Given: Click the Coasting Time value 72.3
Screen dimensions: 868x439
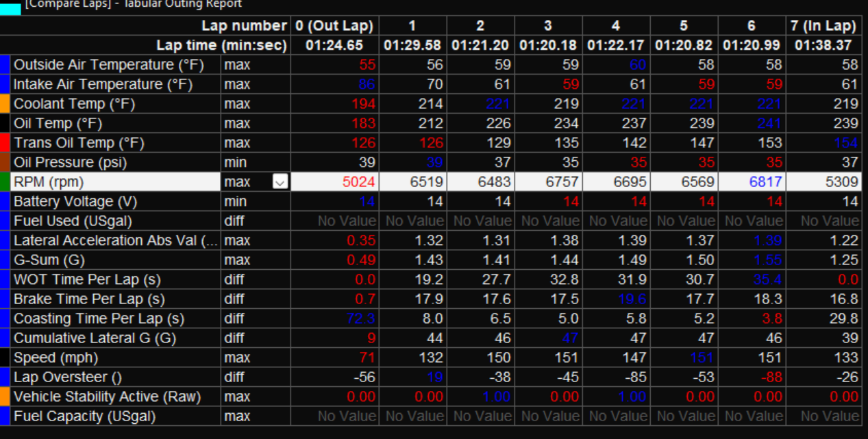Looking at the screenshot, I should [360, 318].
